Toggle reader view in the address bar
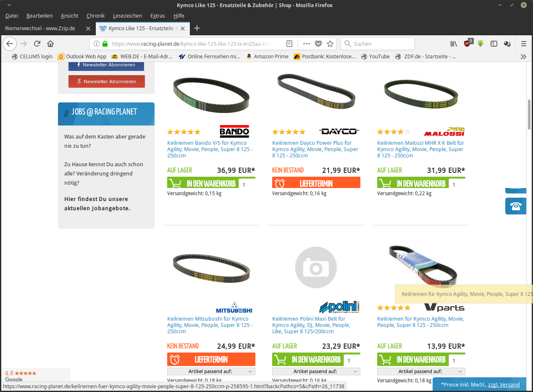 click(x=289, y=44)
